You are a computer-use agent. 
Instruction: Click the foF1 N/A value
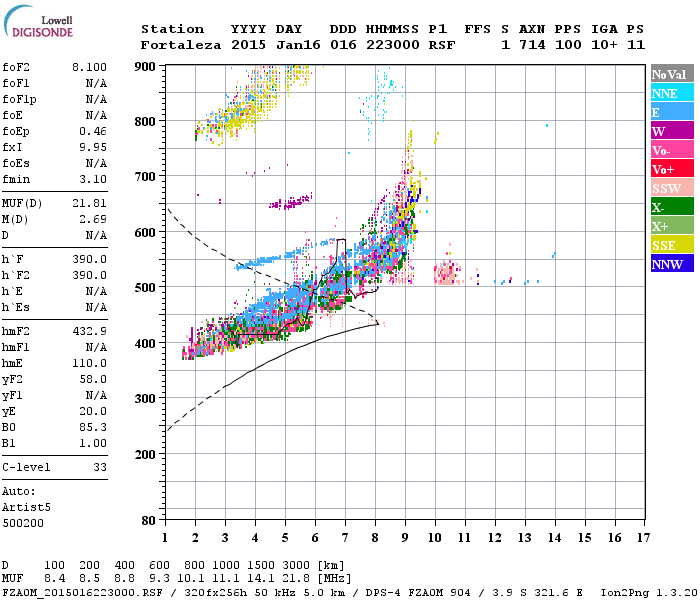(96, 83)
